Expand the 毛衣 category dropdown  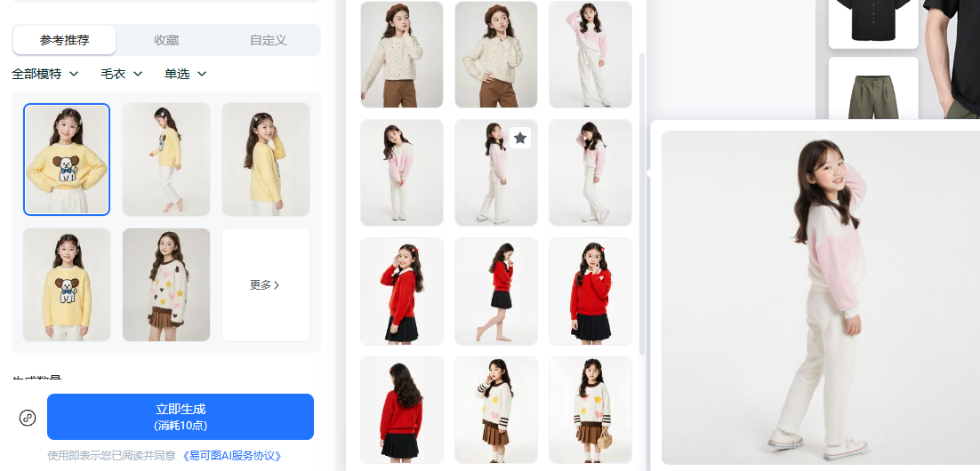(122, 74)
